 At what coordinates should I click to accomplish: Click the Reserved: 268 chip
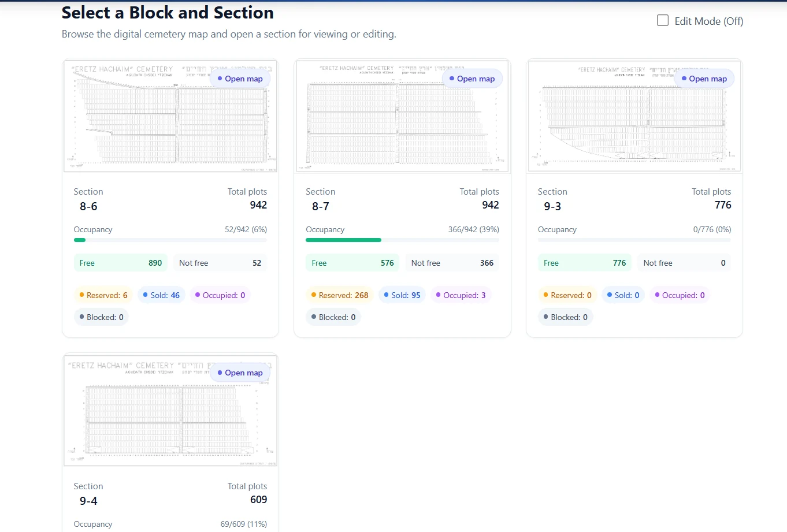click(x=340, y=295)
